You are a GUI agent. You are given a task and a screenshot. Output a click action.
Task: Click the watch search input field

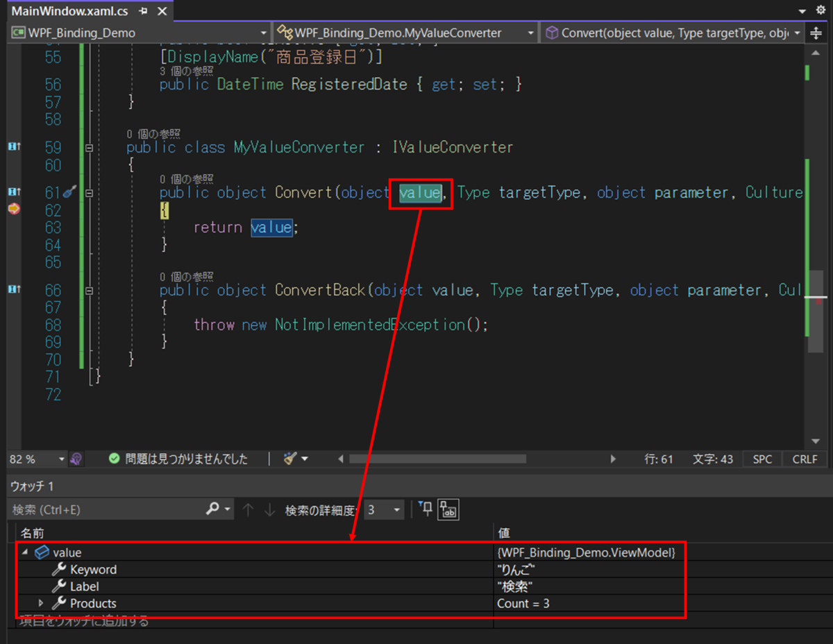[106, 509]
